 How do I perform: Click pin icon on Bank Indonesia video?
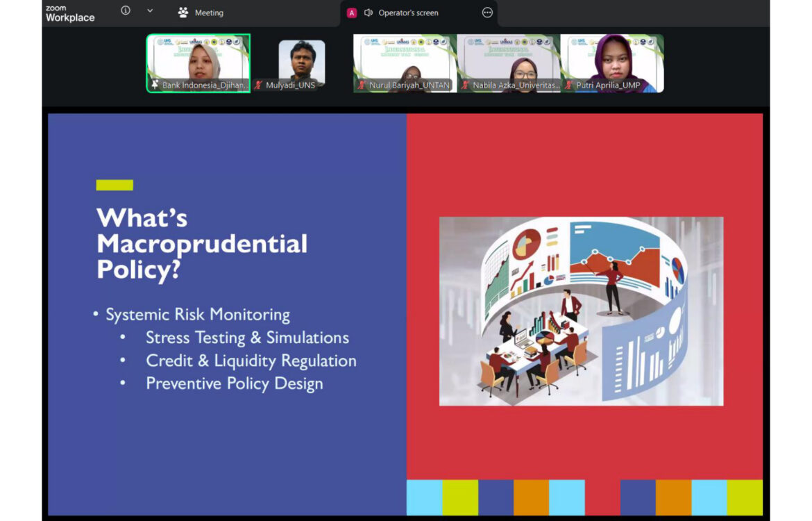[155, 85]
